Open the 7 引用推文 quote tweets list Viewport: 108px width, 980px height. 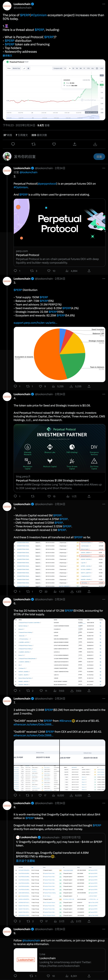(x=22, y=135)
